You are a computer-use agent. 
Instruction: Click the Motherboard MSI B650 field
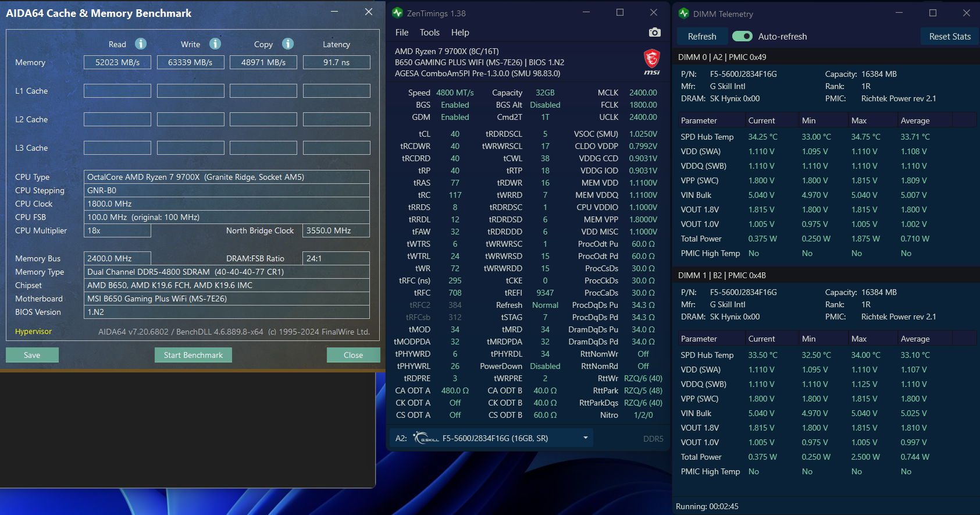227,299
